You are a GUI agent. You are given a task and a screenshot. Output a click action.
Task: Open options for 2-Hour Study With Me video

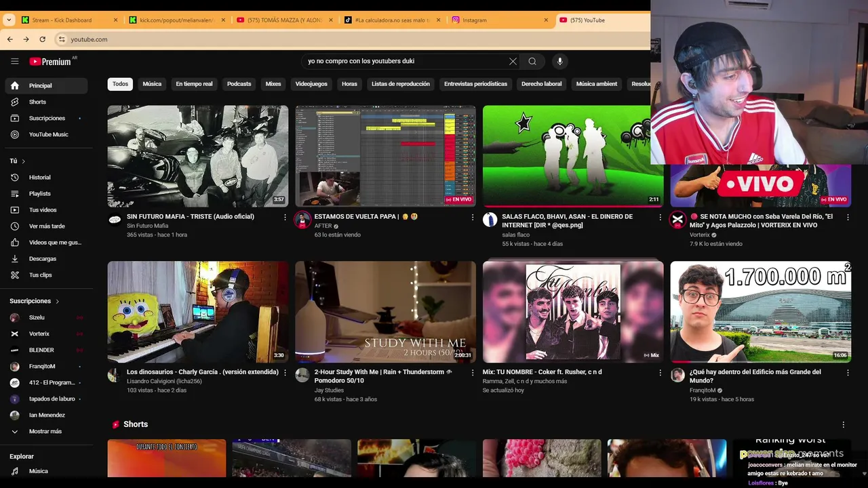[x=473, y=373]
